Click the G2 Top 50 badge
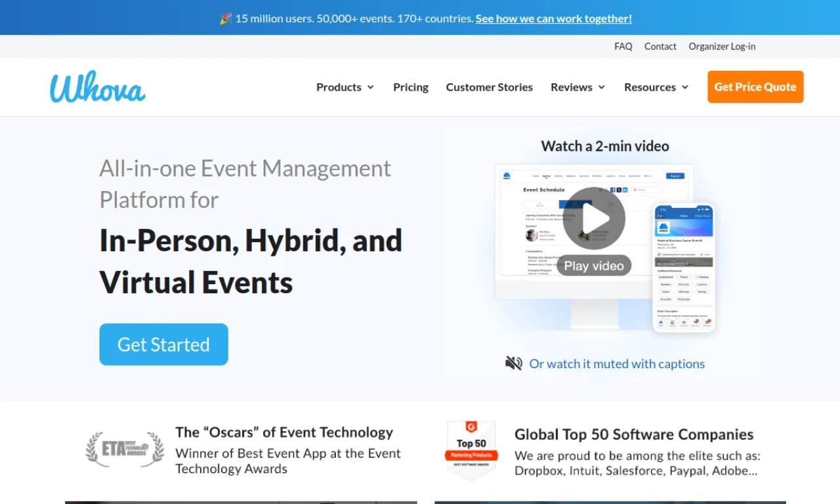The height and width of the screenshot is (504, 840). 471,451
